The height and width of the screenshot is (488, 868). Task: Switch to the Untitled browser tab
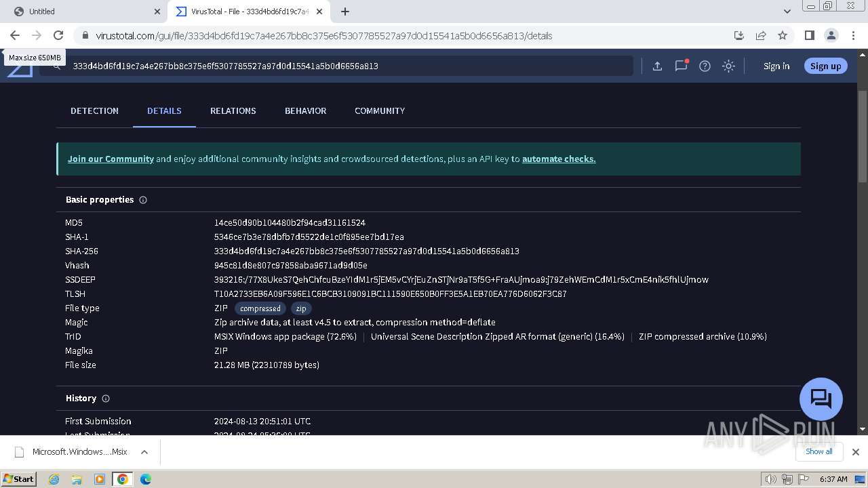[83, 12]
